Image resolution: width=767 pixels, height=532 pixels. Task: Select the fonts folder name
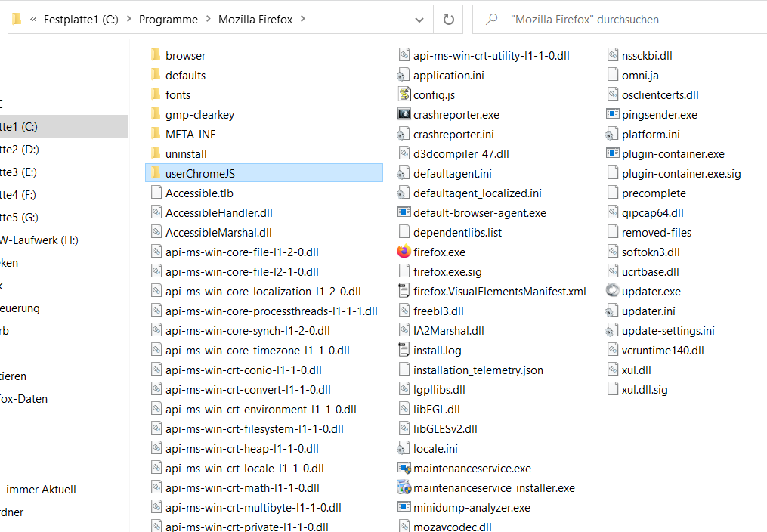(178, 95)
